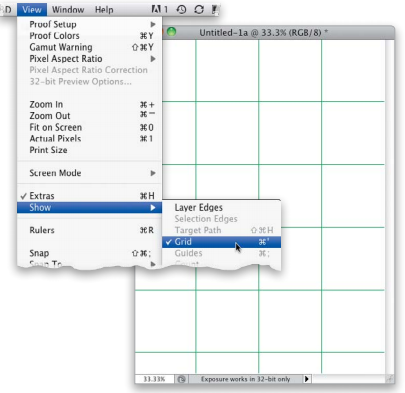
Task: Click the sync arrows menu bar icon
Action: point(199,9)
